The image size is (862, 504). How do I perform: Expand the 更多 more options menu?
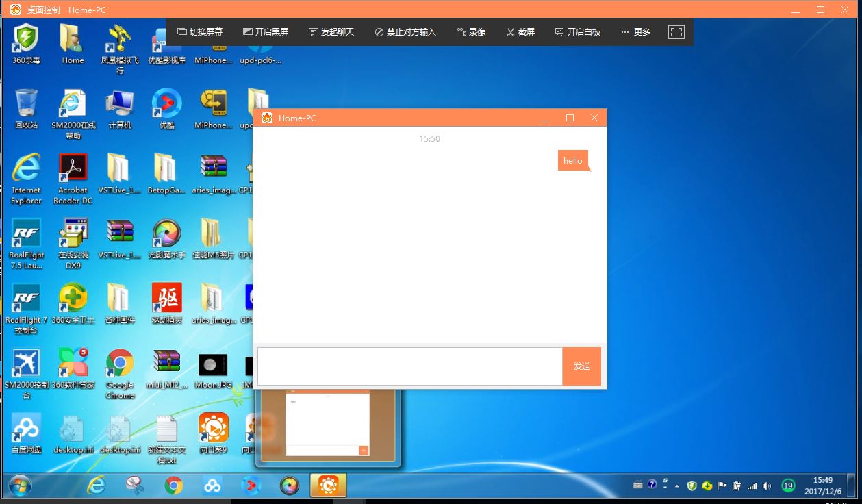click(635, 32)
